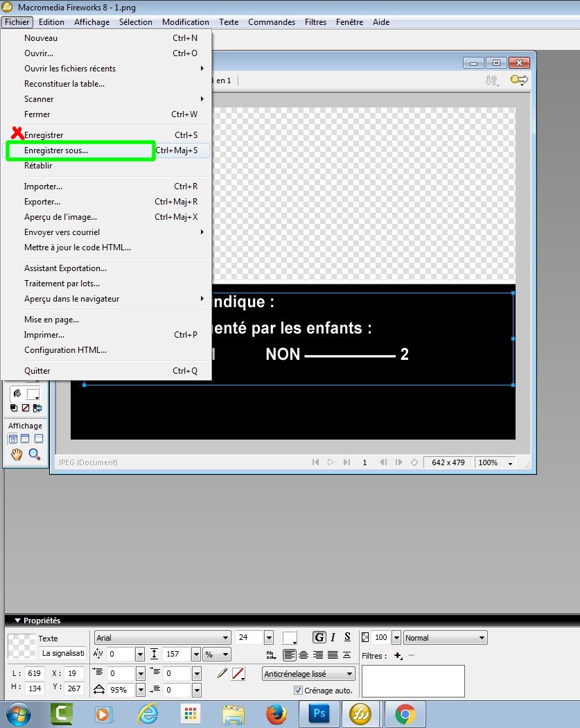580x728 pixels.
Task: Open the leading units % dropdown
Action: click(217, 655)
